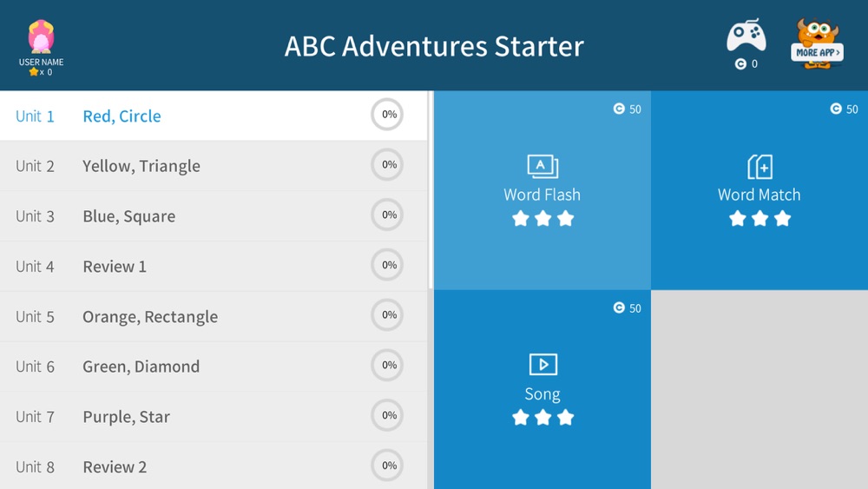Click the unit list vertical scrollbar
Image resolution: width=868 pixels, height=489 pixels.
coord(431,190)
